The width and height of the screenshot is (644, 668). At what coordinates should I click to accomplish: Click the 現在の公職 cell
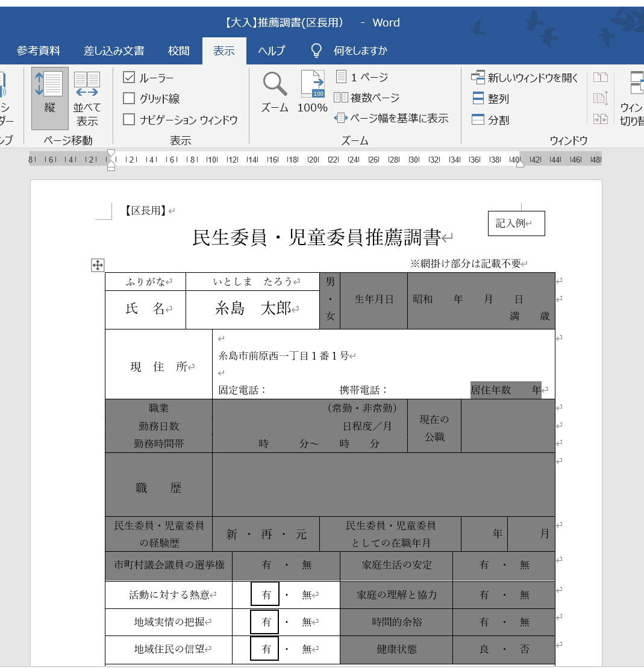point(434,426)
